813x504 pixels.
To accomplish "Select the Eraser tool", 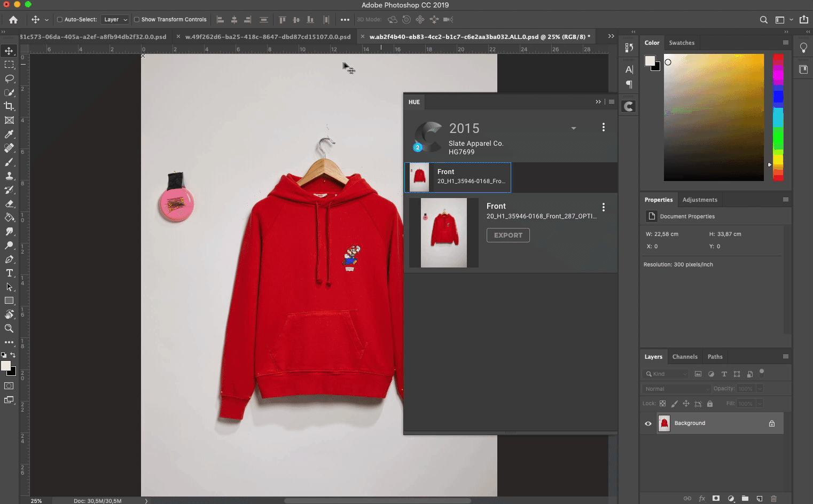I will 9,203.
